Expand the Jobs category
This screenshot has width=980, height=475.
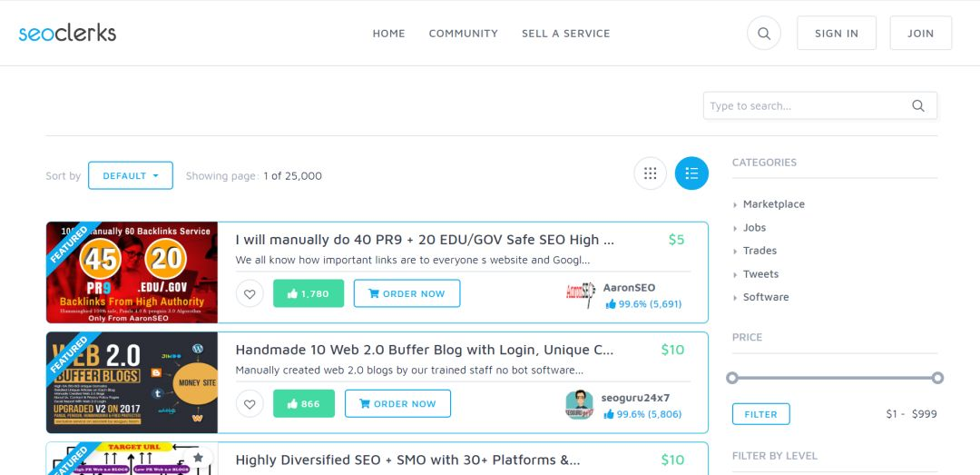click(x=754, y=227)
